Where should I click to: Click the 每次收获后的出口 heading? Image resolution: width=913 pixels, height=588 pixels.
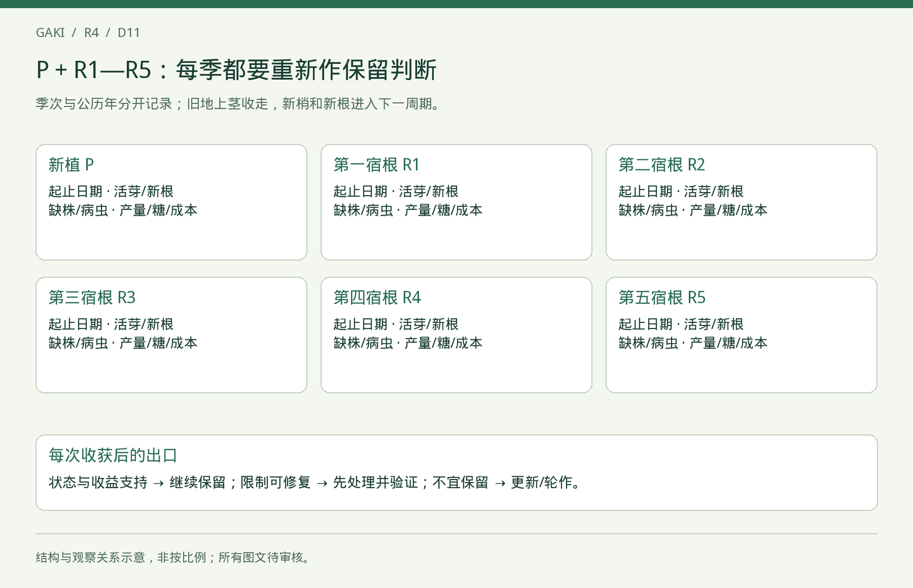click(113, 456)
